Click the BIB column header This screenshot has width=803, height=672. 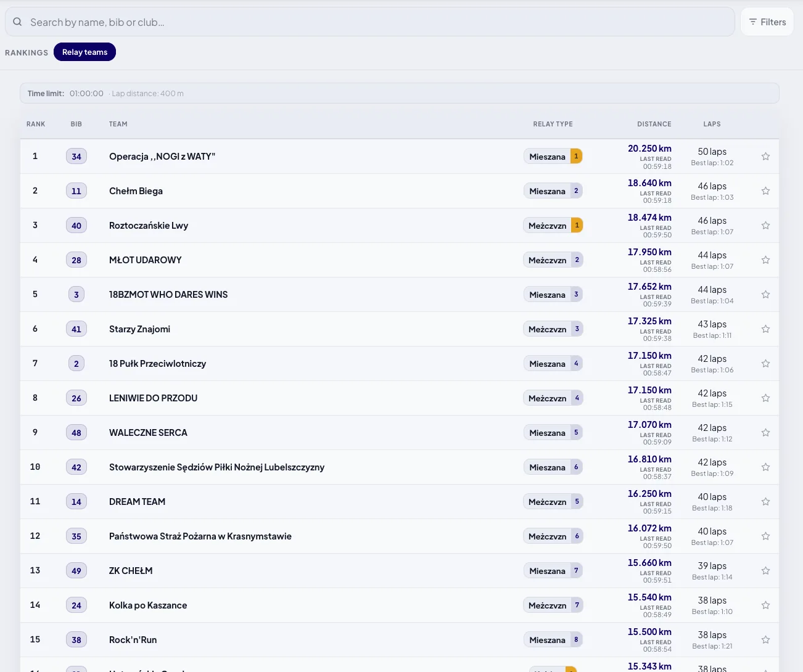pyautogui.click(x=76, y=124)
